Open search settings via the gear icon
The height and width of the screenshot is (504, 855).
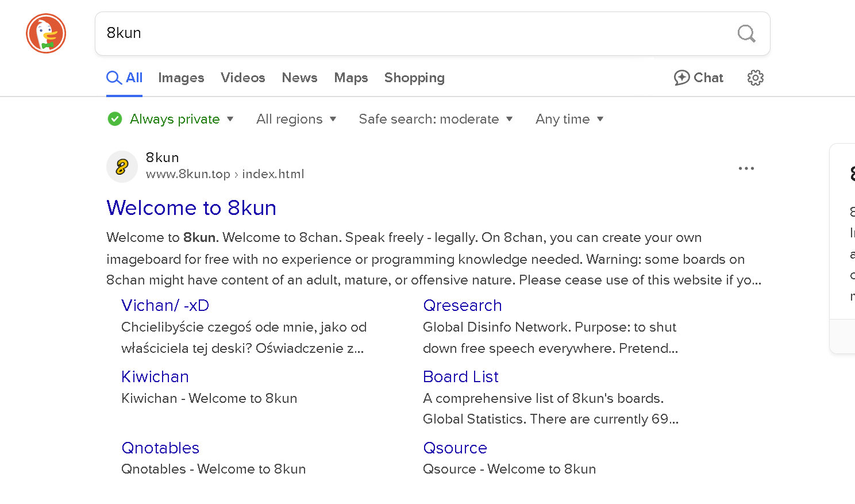click(x=755, y=78)
